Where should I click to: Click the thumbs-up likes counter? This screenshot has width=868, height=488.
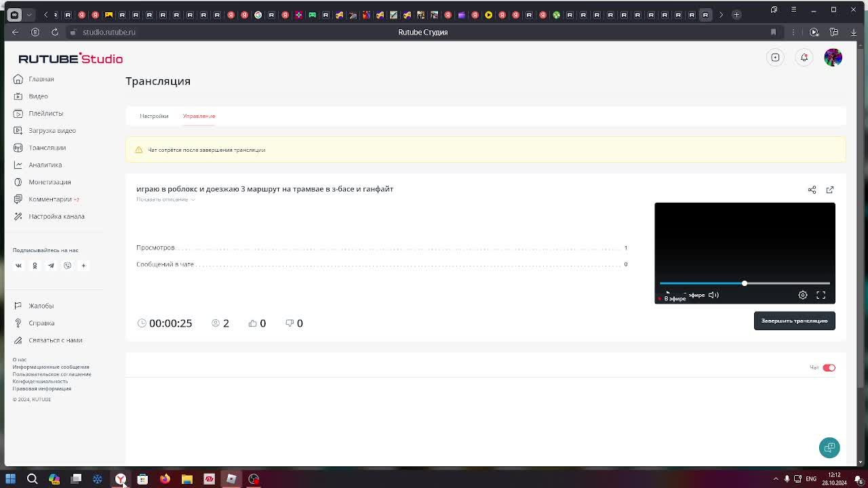click(x=257, y=323)
